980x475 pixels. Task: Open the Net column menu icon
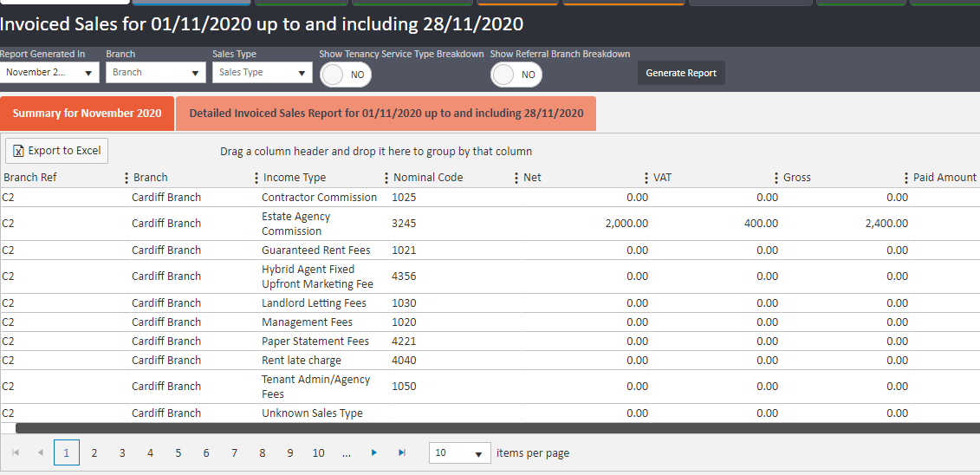point(646,178)
